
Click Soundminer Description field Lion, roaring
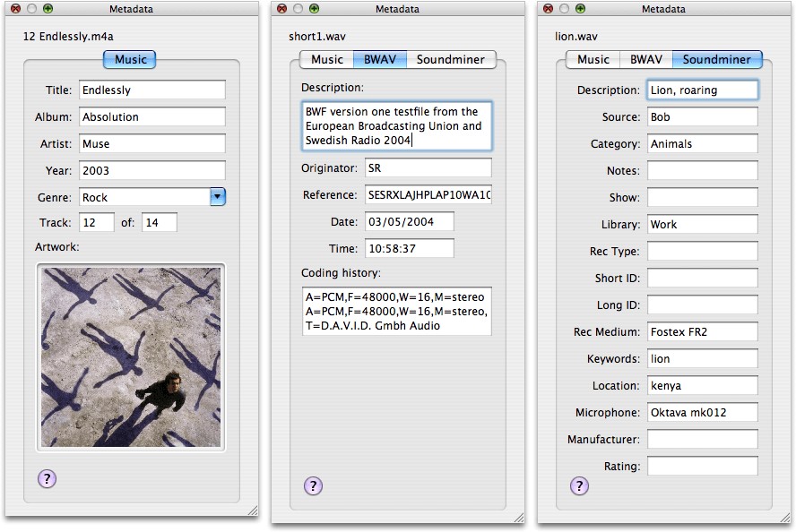click(703, 90)
